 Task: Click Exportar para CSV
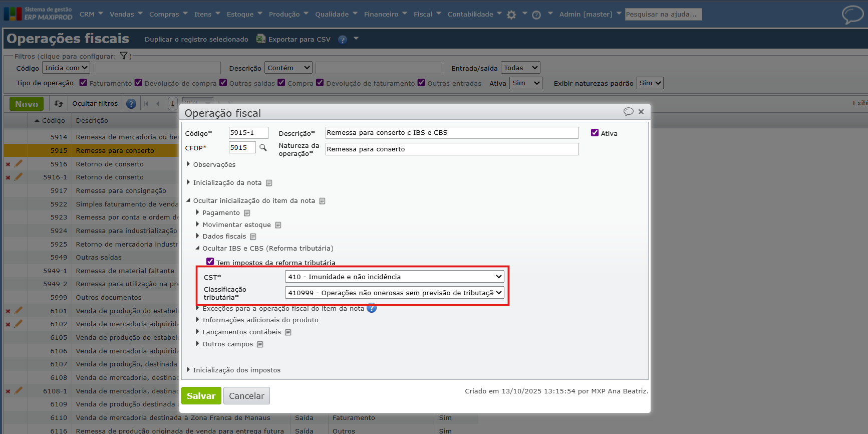294,39
